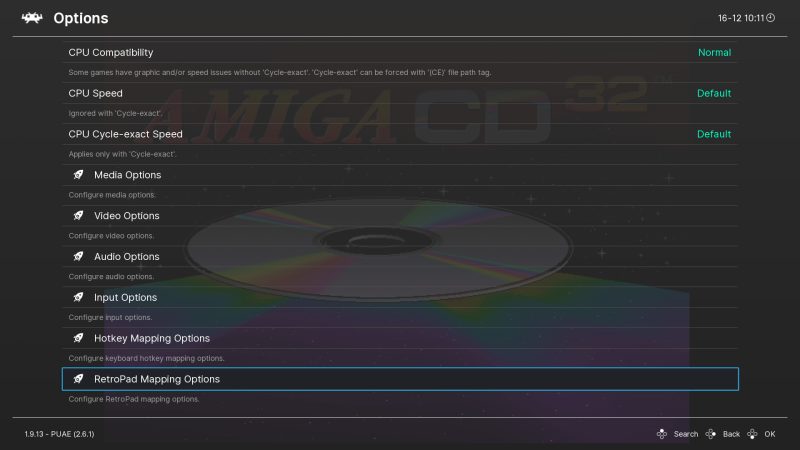
Task: Open the Audio Options submenu
Action: click(400, 257)
